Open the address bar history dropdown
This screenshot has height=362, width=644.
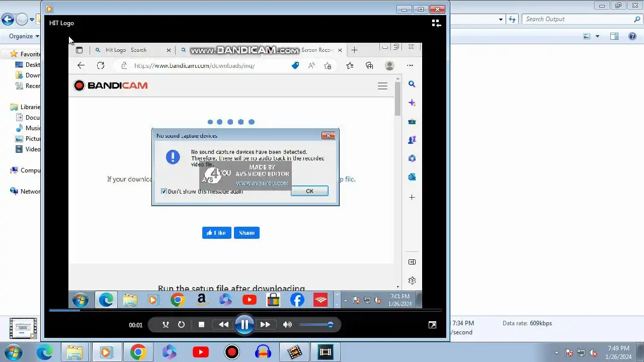501,20
